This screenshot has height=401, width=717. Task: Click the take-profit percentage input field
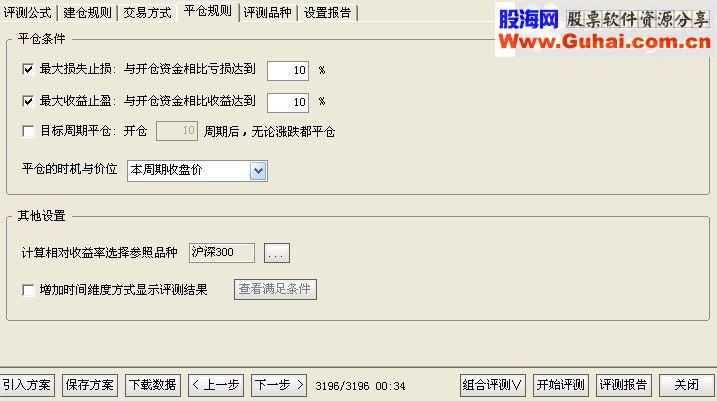click(x=288, y=102)
